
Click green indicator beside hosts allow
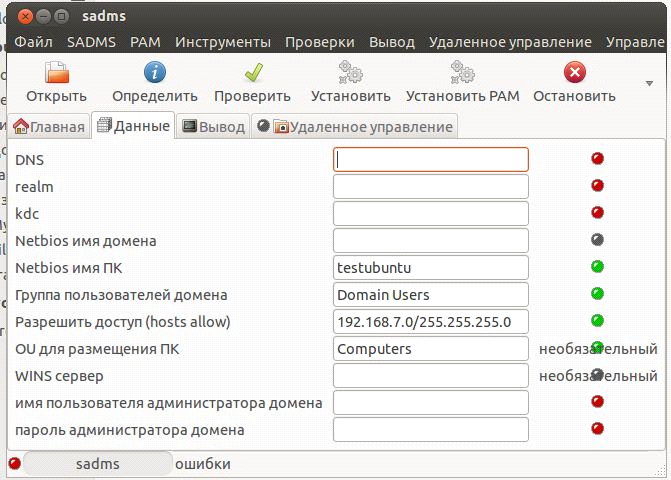(x=597, y=320)
